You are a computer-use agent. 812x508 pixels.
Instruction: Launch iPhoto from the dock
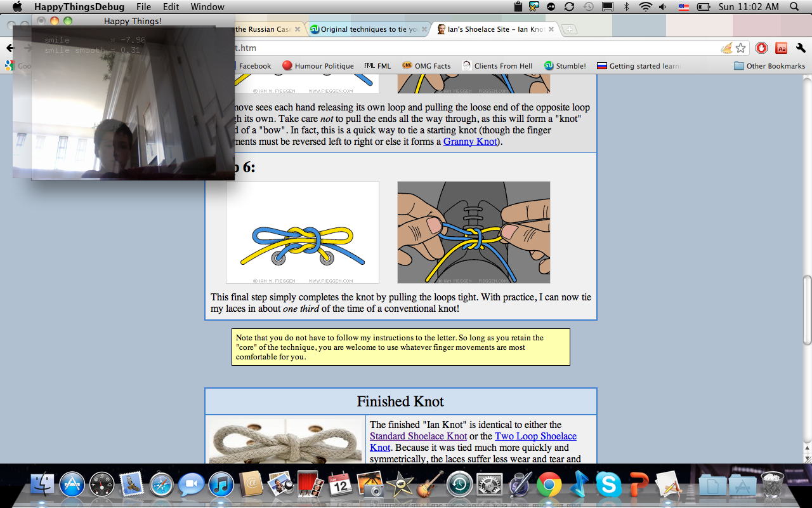click(x=370, y=485)
